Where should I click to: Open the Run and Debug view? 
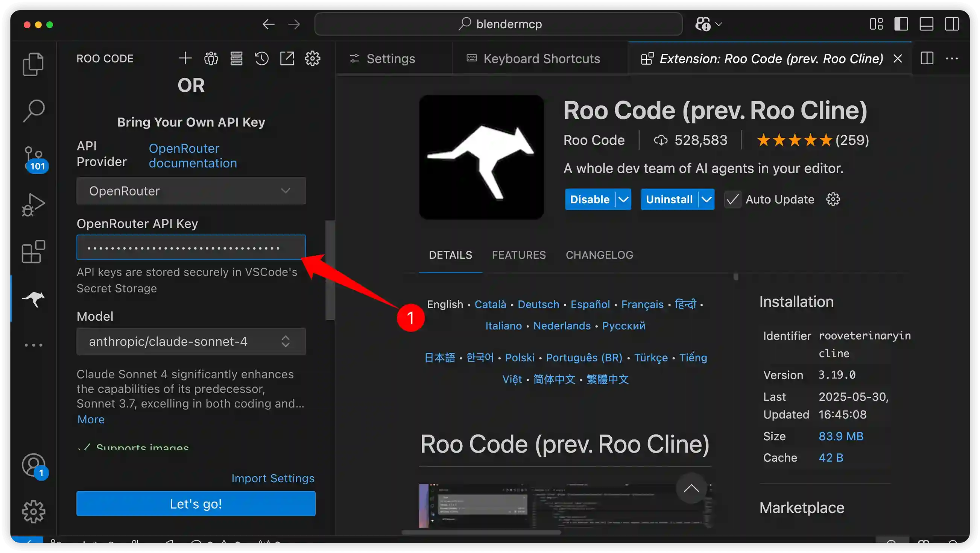point(33,205)
